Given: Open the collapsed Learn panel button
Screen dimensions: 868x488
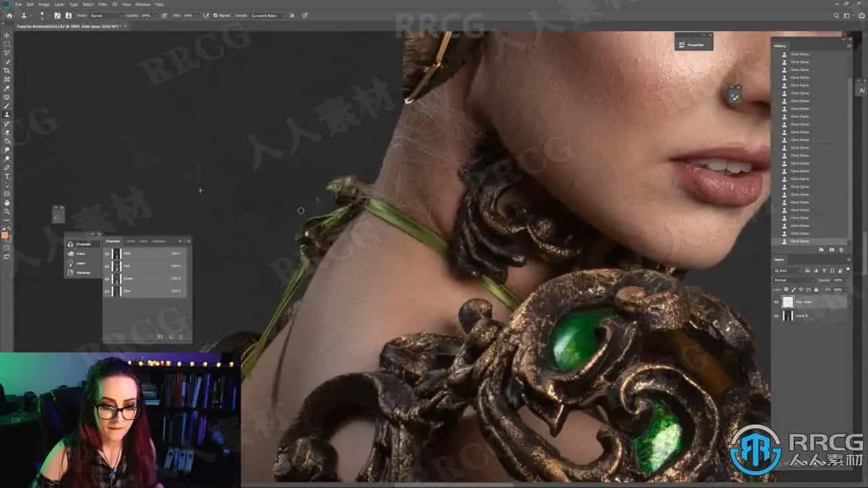Looking at the screenshot, I should [x=82, y=263].
